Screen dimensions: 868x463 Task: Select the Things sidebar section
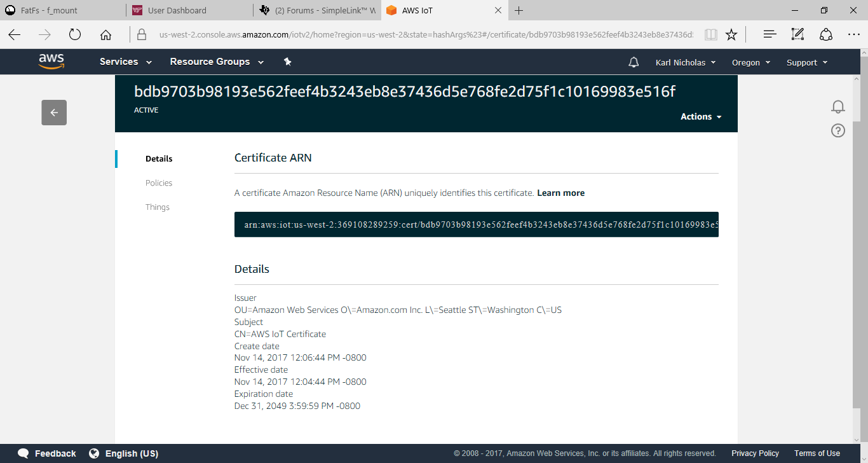(x=158, y=207)
